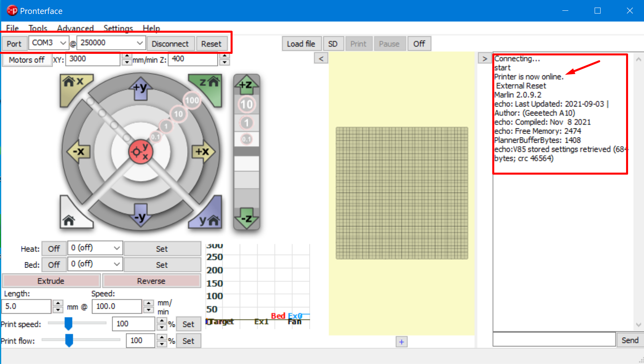Move the Z axis down with -Z arrow
The height and width of the screenshot is (364, 644).
[x=247, y=218]
